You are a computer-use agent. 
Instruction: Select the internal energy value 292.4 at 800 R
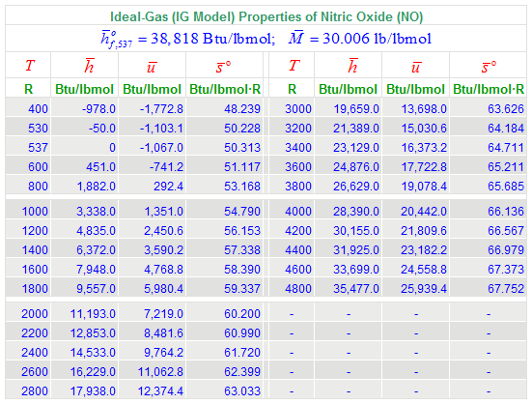168,187
